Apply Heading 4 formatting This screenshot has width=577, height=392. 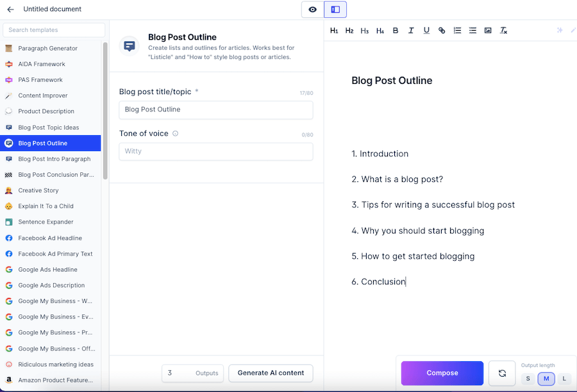click(380, 31)
